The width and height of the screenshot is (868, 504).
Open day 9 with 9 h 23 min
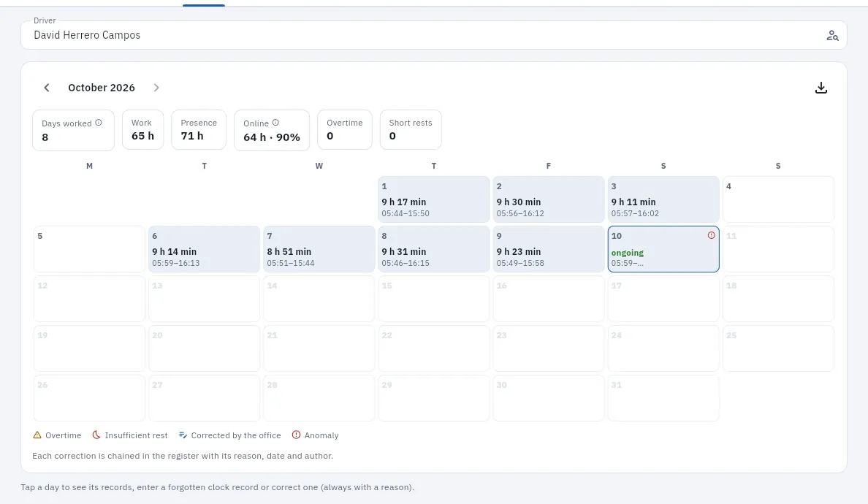(x=549, y=249)
